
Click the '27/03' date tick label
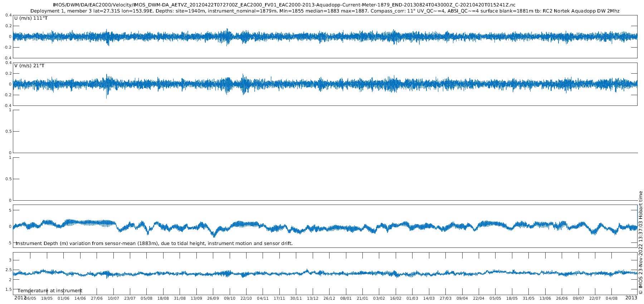(x=445, y=298)
